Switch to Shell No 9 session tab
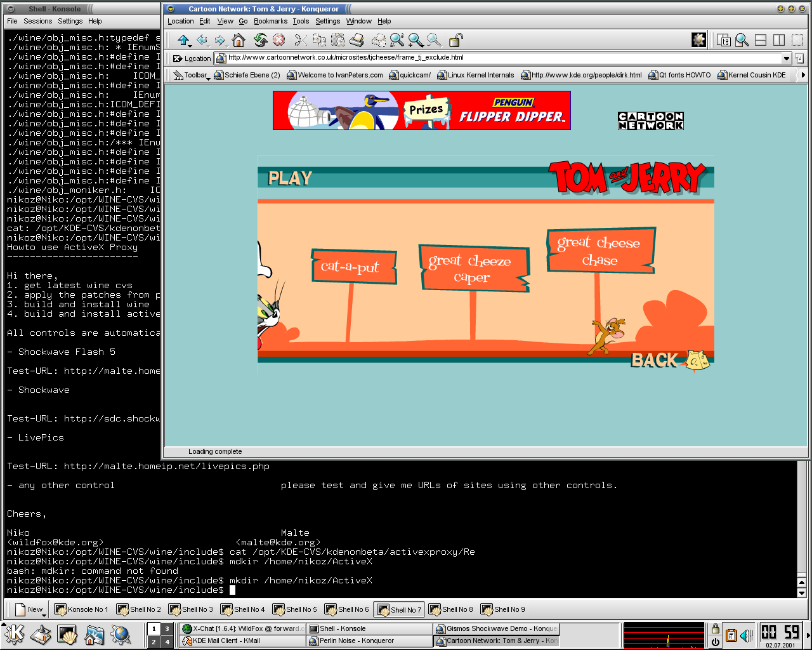812x650 pixels. point(503,609)
